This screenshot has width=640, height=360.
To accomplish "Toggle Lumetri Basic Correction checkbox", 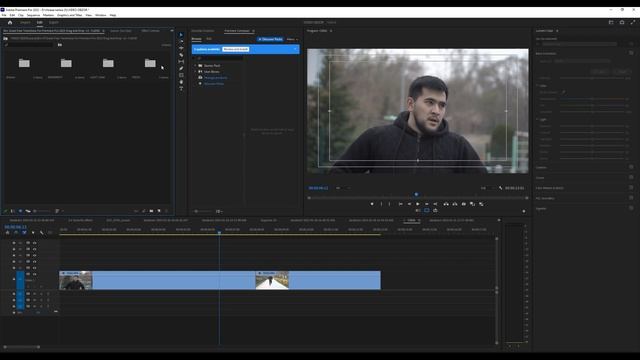I will point(631,53).
